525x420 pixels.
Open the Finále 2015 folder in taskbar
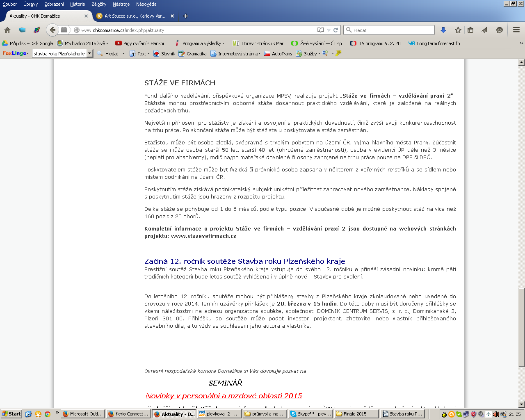pyautogui.click(x=356, y=414)
